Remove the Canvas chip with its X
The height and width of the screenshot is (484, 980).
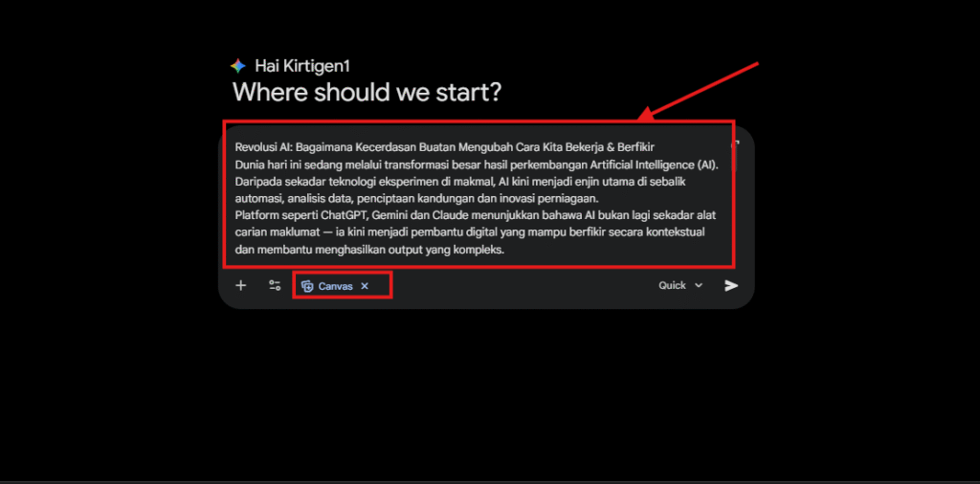(x=365, y=286)
